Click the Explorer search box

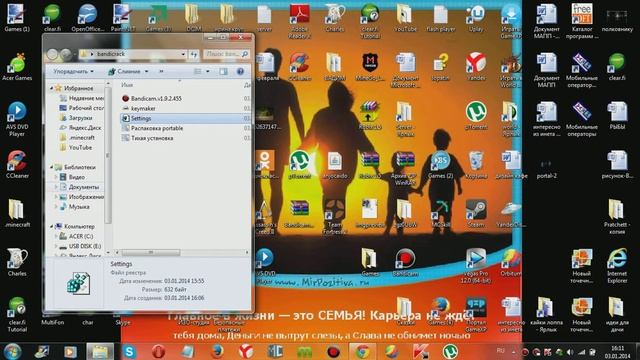(227, 54)
